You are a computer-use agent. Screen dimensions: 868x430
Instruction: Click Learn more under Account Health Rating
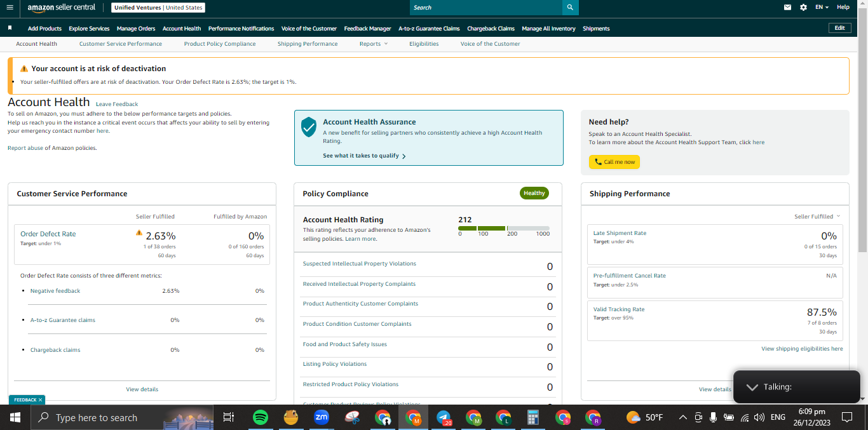[x=360, y=239]
